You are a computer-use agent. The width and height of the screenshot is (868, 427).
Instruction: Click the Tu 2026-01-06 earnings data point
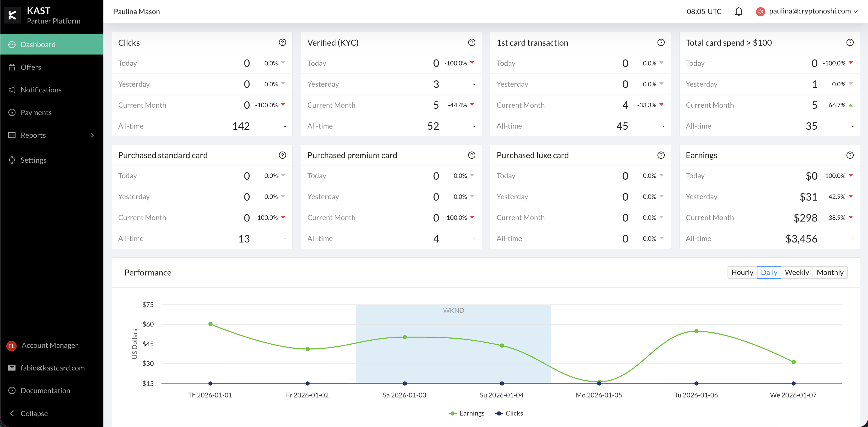pyautogui.click(x=696, y=331)
